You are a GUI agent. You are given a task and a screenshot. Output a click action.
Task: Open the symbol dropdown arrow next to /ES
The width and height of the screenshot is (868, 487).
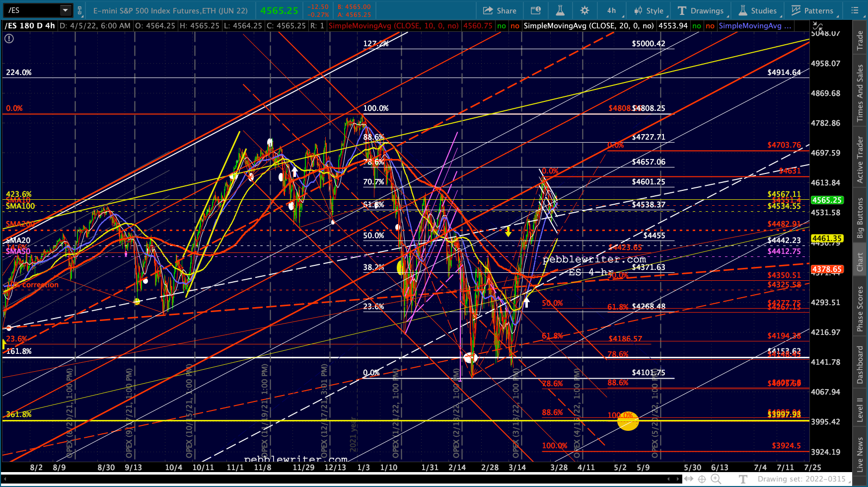[66, 10]
